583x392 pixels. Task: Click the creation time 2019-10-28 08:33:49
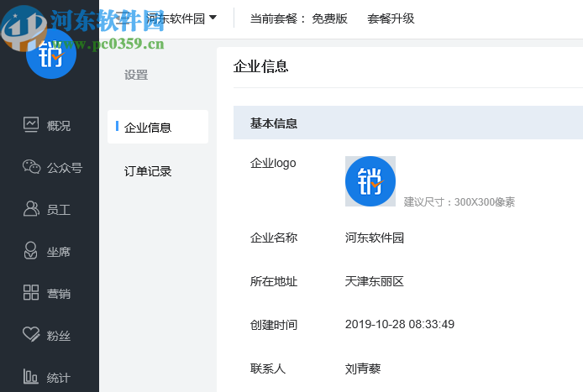[x=400, y=324]
